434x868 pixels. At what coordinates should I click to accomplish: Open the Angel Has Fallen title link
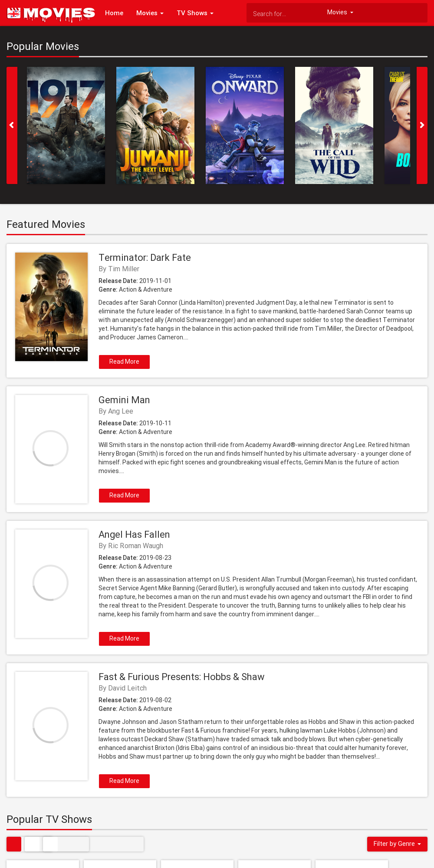coord(134,534)
